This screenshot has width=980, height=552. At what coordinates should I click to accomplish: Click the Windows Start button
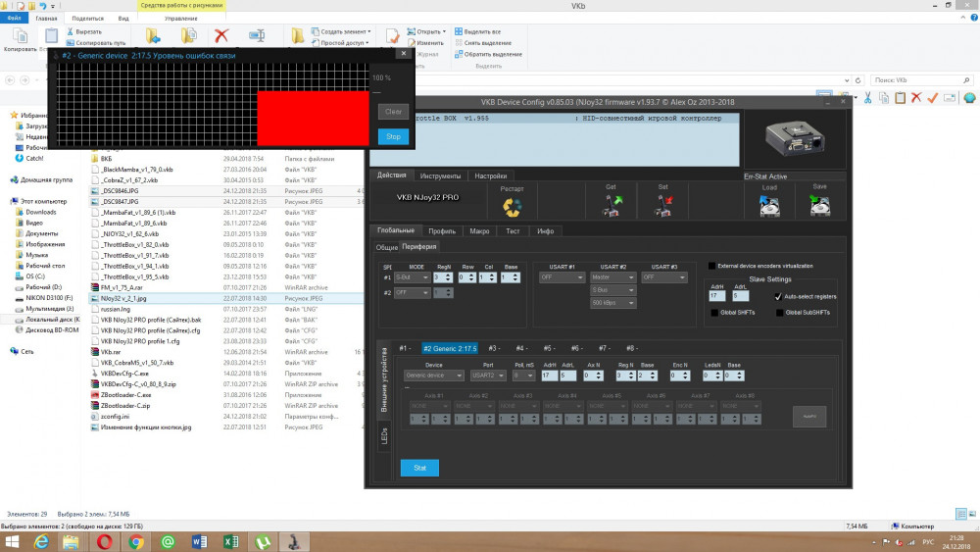(11, 541)
